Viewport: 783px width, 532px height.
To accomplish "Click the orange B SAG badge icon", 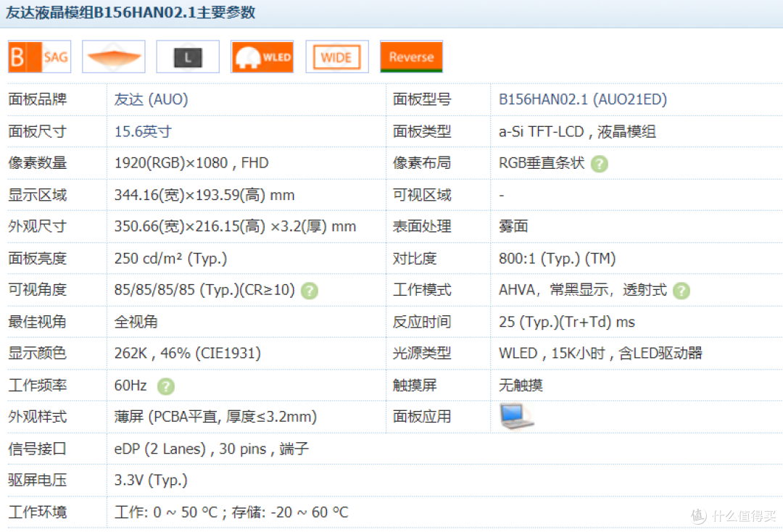I will [39, 57].
